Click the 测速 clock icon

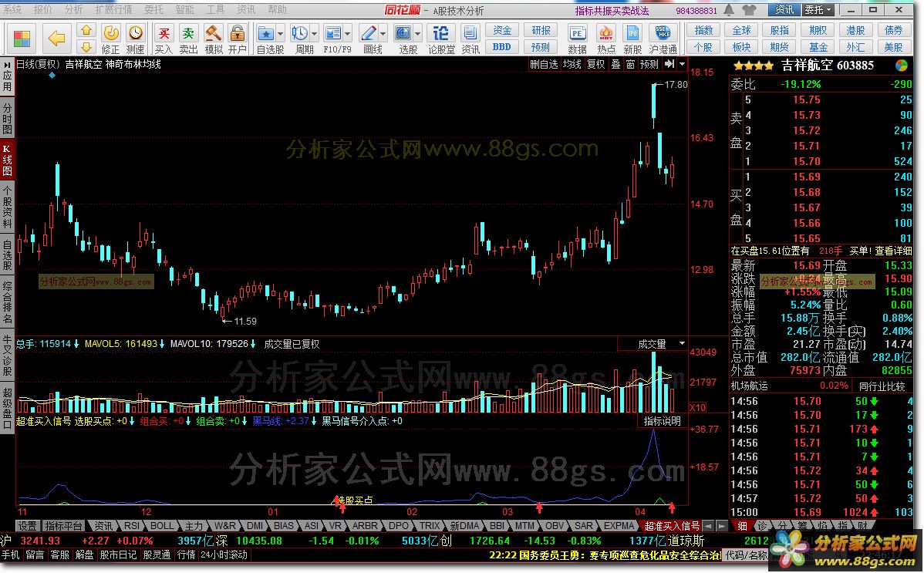(x=136, y=33)
